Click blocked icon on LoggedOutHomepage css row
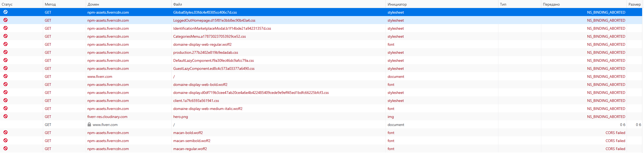This screenshot has height=153, width=644. click(5, 20)
